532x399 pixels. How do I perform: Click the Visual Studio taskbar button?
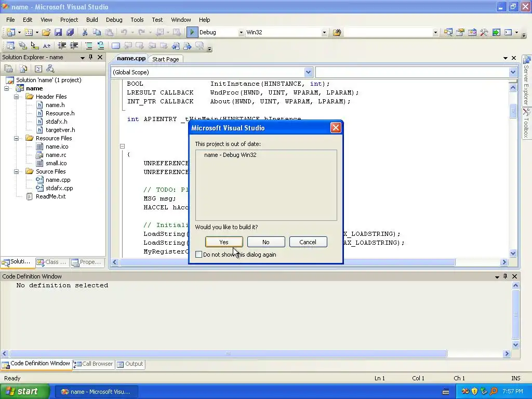pos(96,392)
